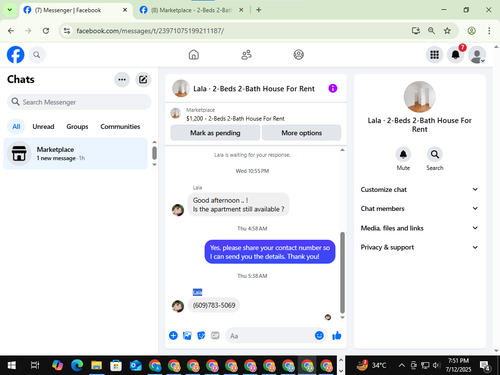Open File Explorer from taskbar
Viewport: 500px width, 375px height.
pyautogui.click(x=97, y=366)
